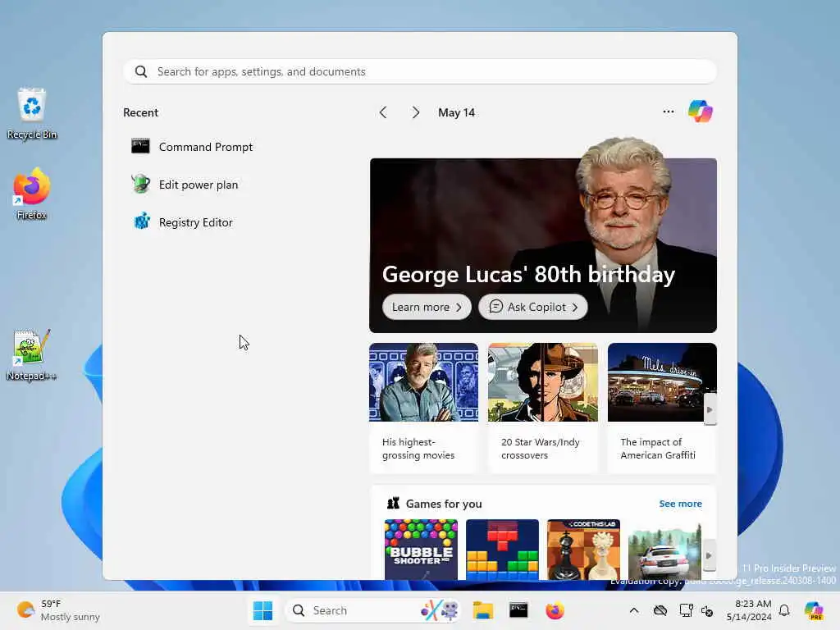Click the muted volume tray icon
The height and width of the screenshot is (630, 840).
[707, 610]
